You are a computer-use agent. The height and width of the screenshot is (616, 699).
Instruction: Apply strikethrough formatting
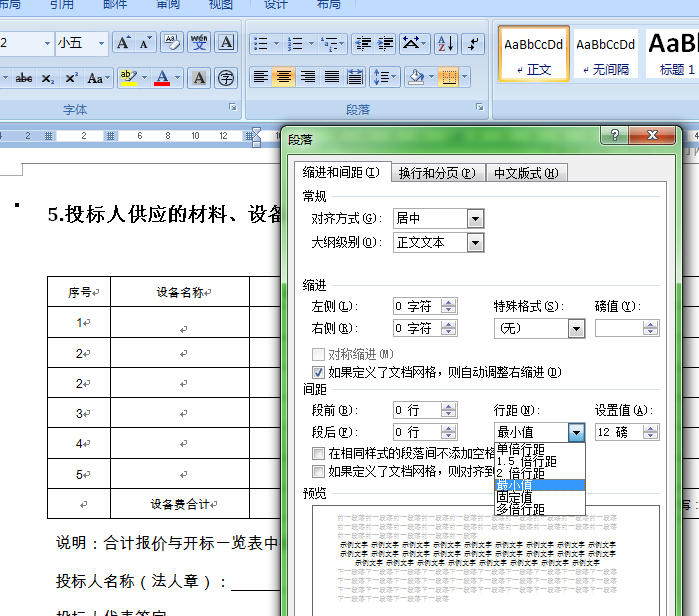click(x=24, y=78)
